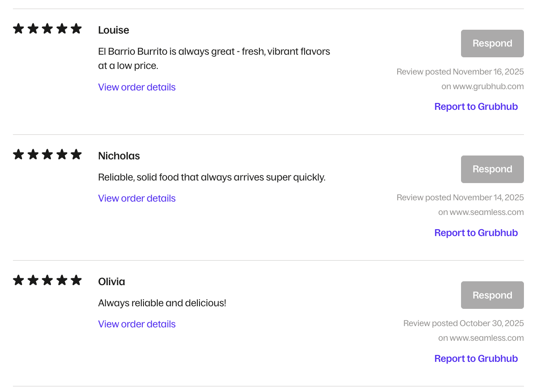
Task: Click the first star of Olivia's rating
Action: (x=19, y=280)
